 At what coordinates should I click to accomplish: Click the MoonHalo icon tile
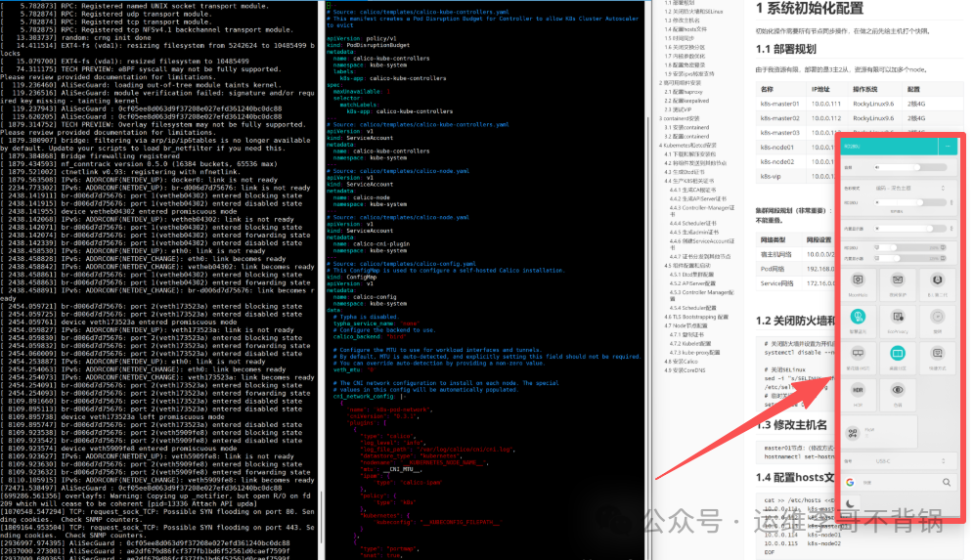point(858,284)
